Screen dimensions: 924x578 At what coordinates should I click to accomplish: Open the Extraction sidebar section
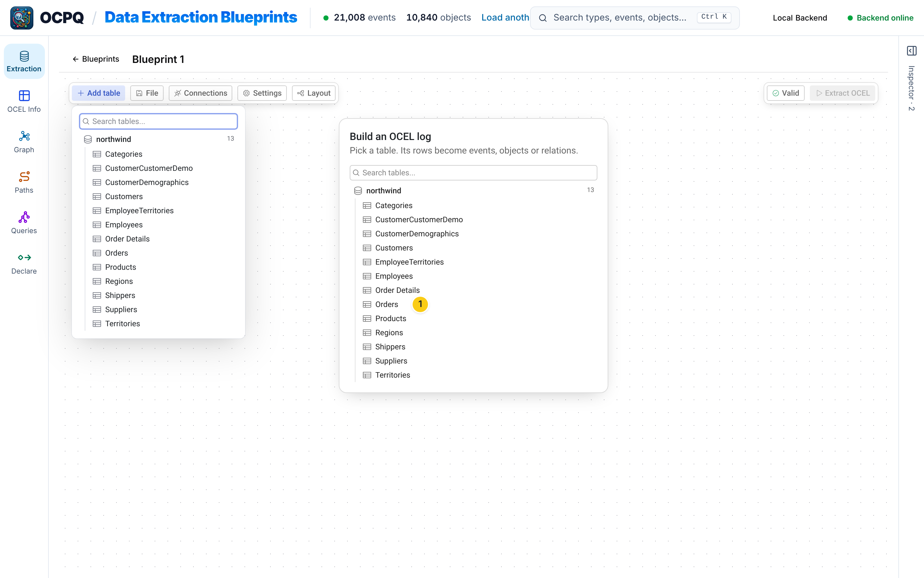click(x=24, y=62)
